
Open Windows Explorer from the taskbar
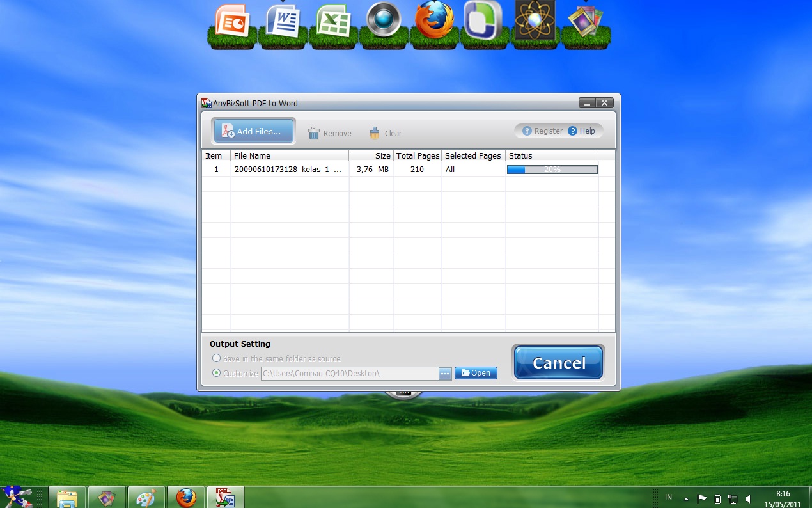tap(68, 498)
